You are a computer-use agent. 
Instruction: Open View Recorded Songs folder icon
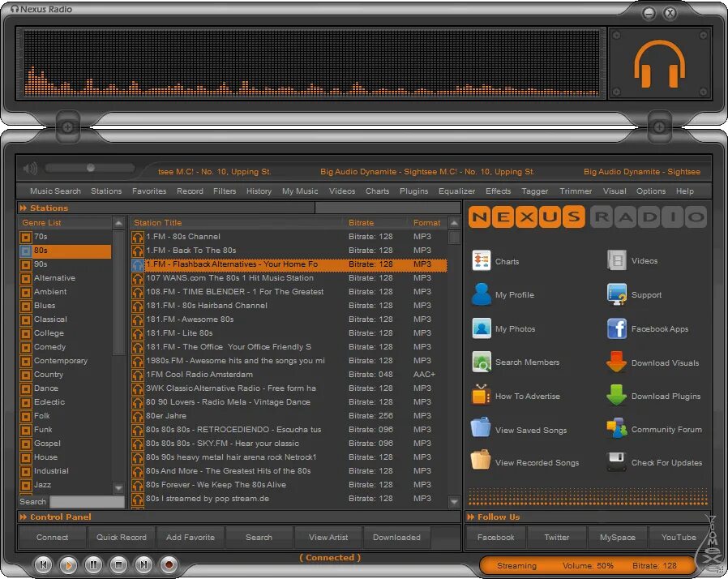[x=481, y=460]
